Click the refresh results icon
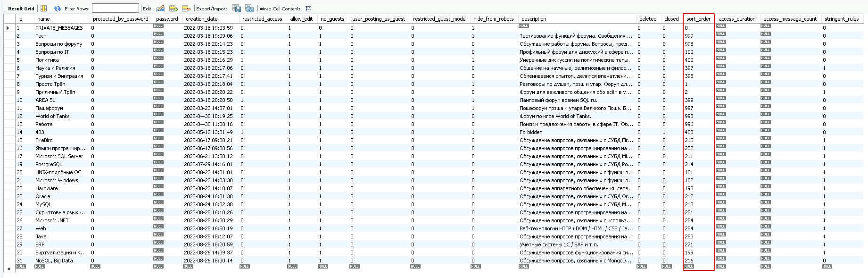This screenshot has width=868, height=278. point(58,8)
